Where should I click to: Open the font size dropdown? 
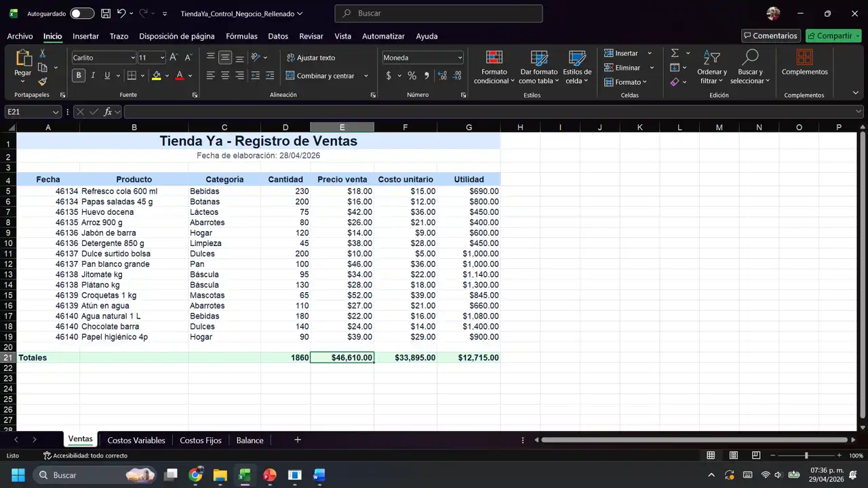161,58
